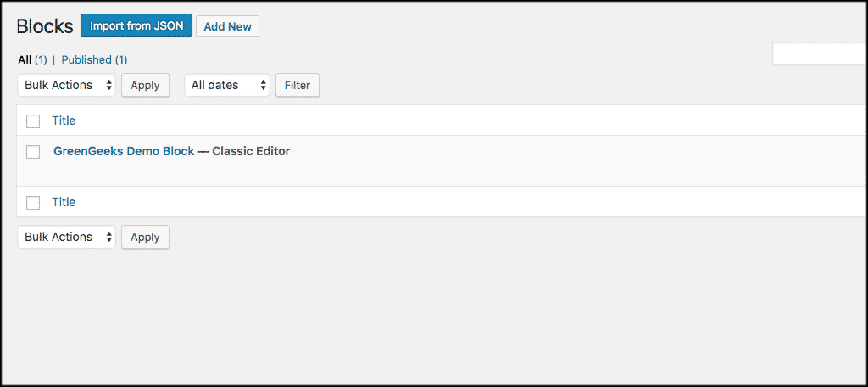Click the Title link in table footer
The image size is (868, 387).
64,202
